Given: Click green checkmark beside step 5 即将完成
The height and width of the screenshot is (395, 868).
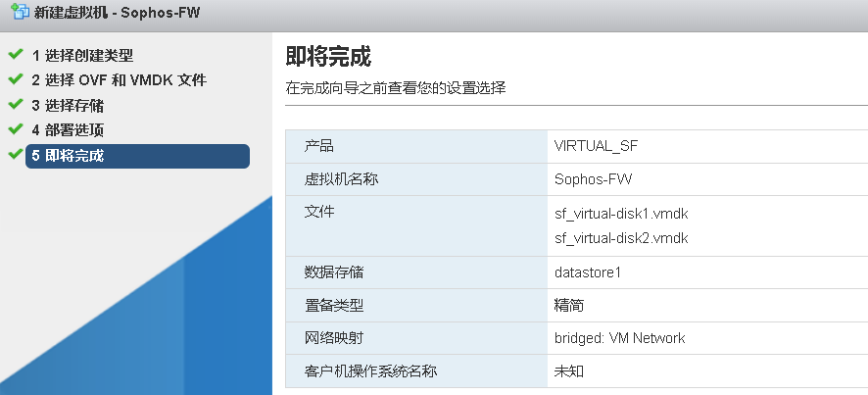Looking at the screenshot, I should tap(16, 154).
